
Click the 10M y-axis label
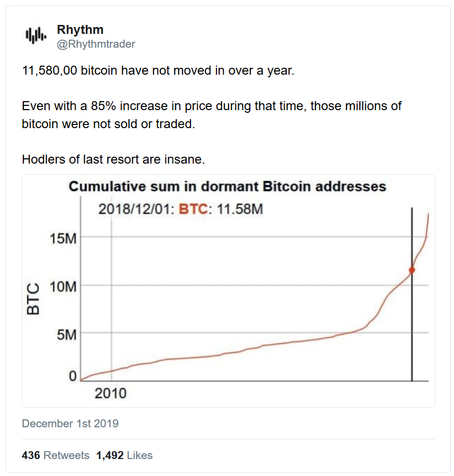63,286
